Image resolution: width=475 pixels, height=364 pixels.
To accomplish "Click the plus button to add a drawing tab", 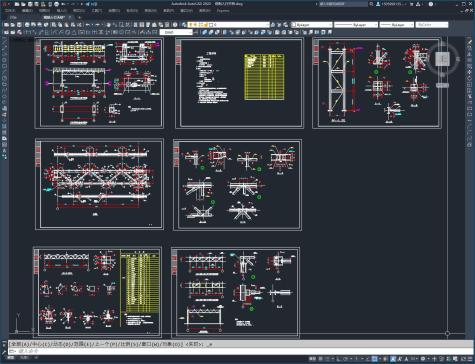I will tap(79, 17).
